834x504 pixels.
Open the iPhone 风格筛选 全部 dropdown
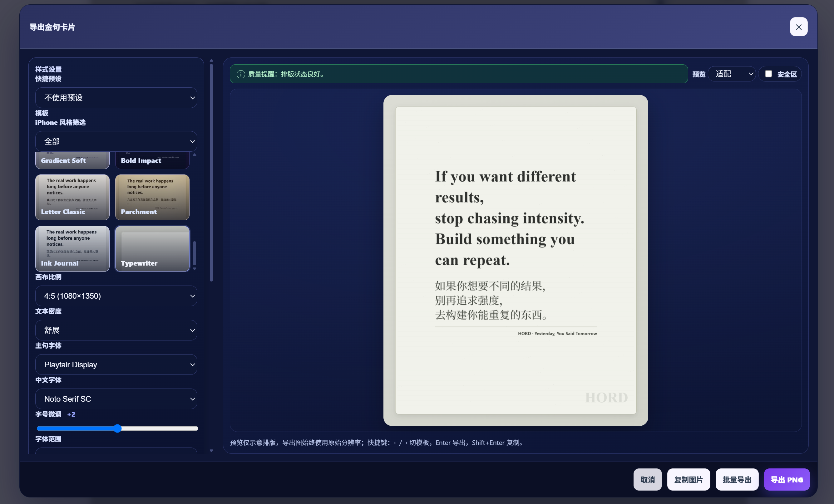click(x=116, y=141)
